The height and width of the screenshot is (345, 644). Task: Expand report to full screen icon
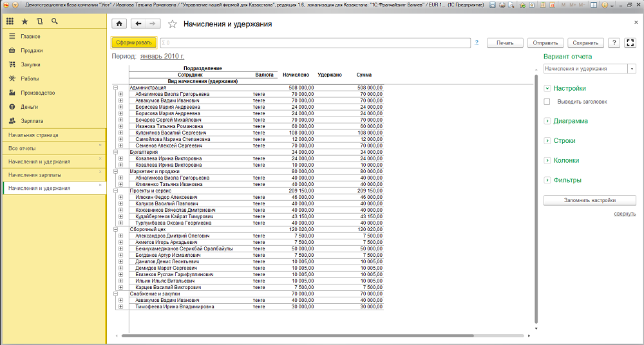(x=630, y=43)
